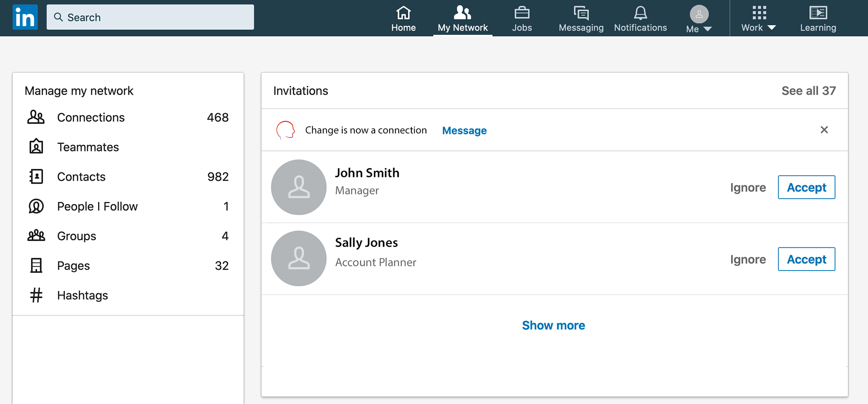The image size is (868, 404).
Task: Open the Messaging chat icon
Action: pos(581,13)
